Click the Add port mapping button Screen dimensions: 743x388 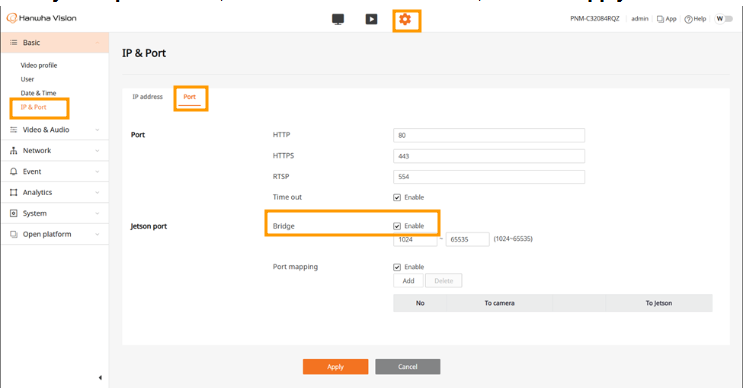[408, 281]
